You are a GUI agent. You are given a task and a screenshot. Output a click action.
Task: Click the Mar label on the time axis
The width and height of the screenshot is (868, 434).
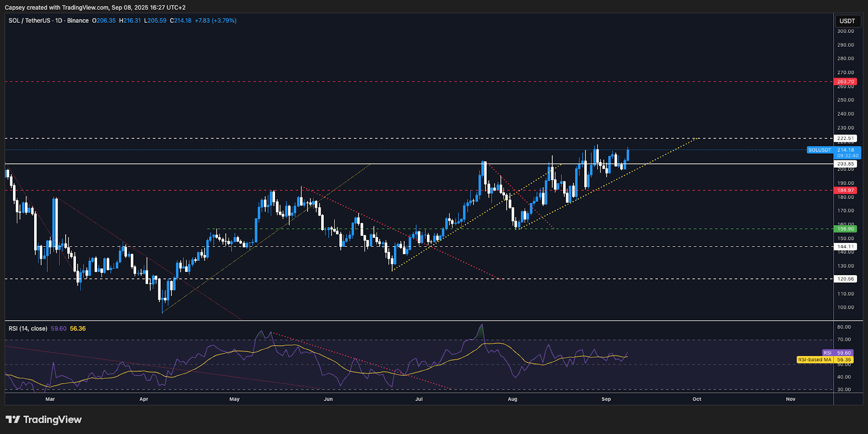tap(50, 399)
